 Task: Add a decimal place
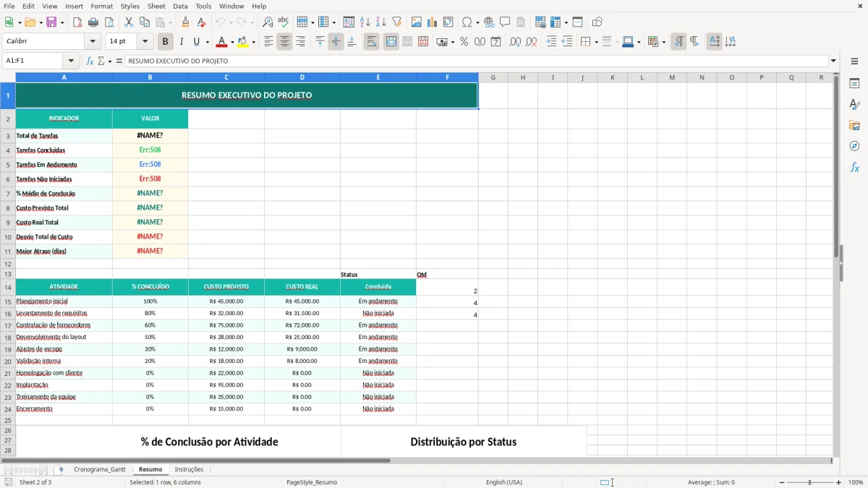pyautogui.click(x=515, y=42)
